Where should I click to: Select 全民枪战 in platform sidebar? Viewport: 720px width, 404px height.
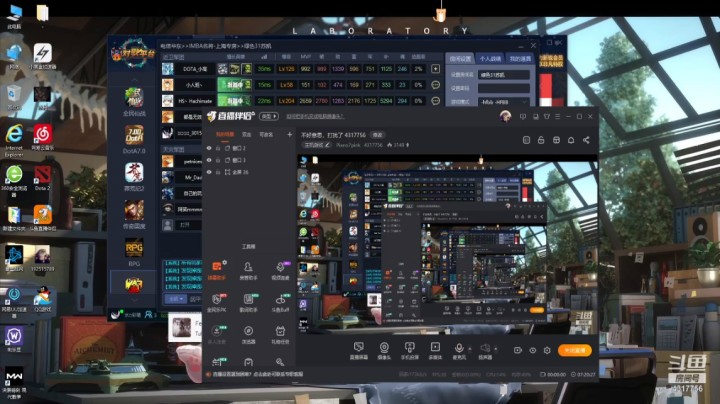(x=134, y=101)
